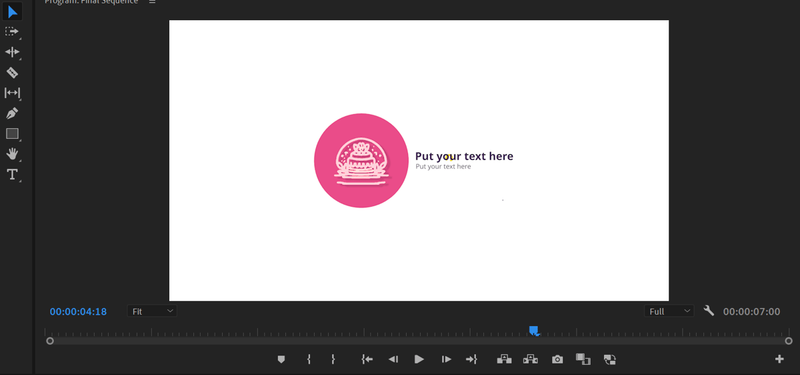Image resolution: width=800 pixels, height=375 pixels.
Task: Step back one frame
Action: tap(393, 359)
